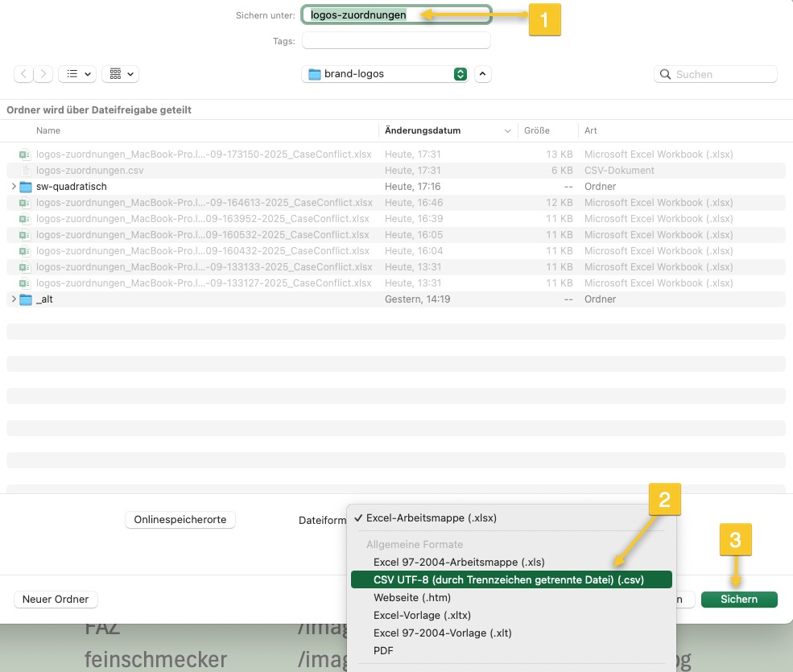Click the sw-quadratisch folder icon
793x672 pixels.
25,186
